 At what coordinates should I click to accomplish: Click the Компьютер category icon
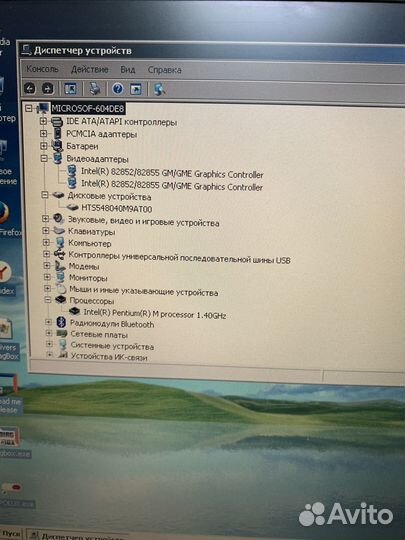60,242
